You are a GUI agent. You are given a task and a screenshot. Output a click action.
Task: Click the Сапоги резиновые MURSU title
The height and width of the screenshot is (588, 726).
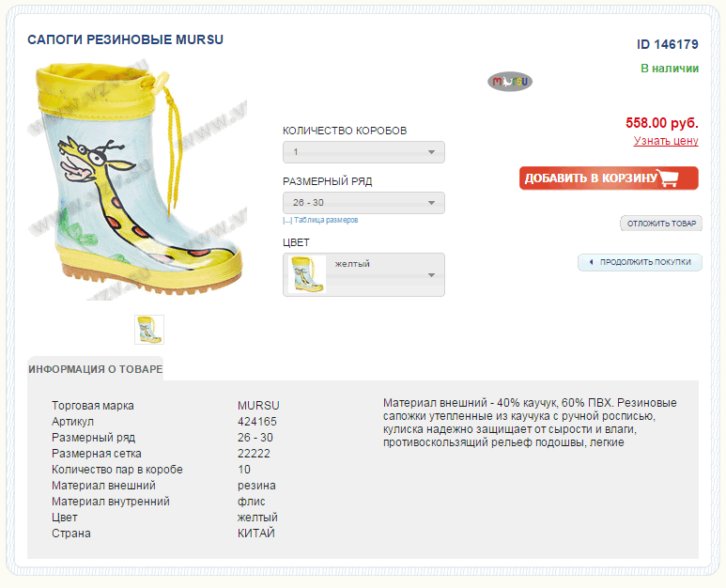point(125,40)
